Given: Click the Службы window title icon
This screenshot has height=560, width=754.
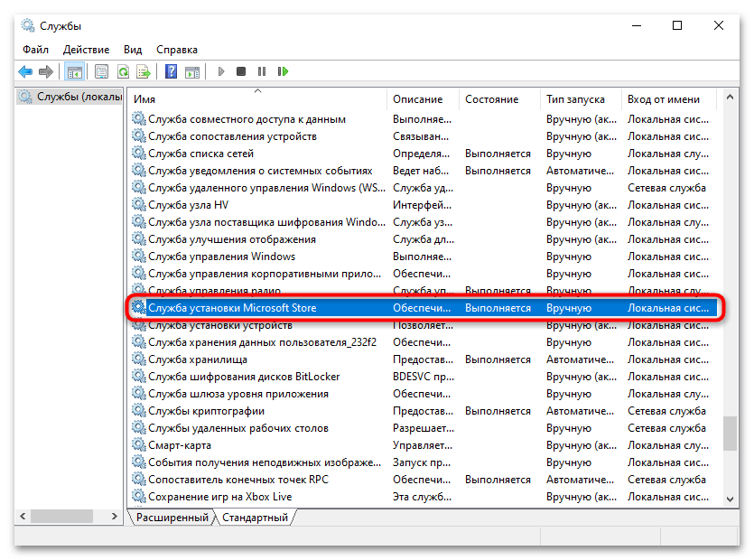Looking at the screenshot, I should click(28, 25).
